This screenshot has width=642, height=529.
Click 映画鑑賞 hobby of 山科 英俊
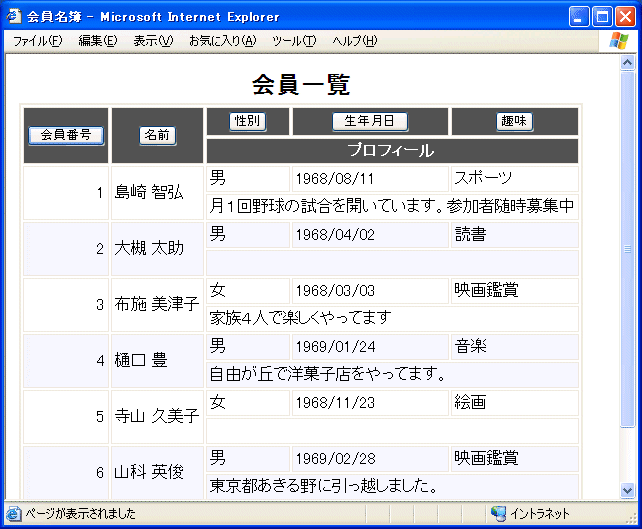point(515,459)
